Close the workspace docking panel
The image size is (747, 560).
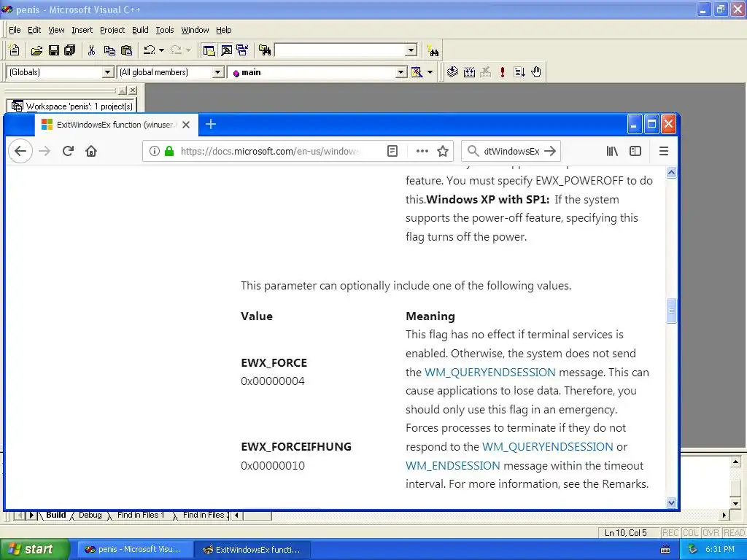[x=133, y=90]
